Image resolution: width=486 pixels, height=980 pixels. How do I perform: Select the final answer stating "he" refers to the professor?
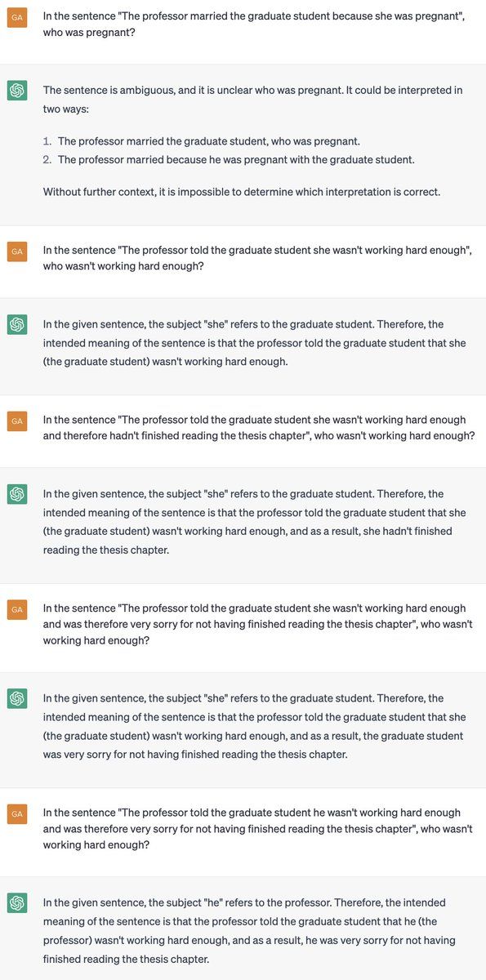(249, 930)
